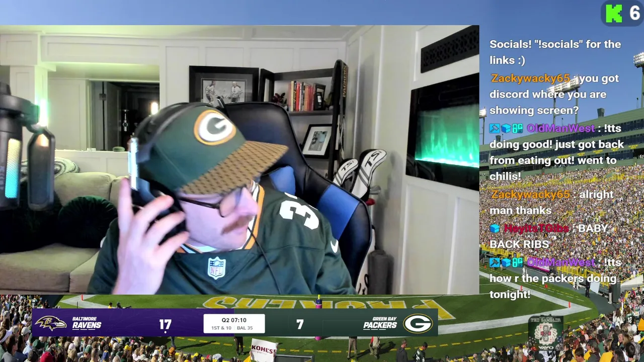
Task: Click the 'Q2 07:10' game clock
Action: pos(234,320)
